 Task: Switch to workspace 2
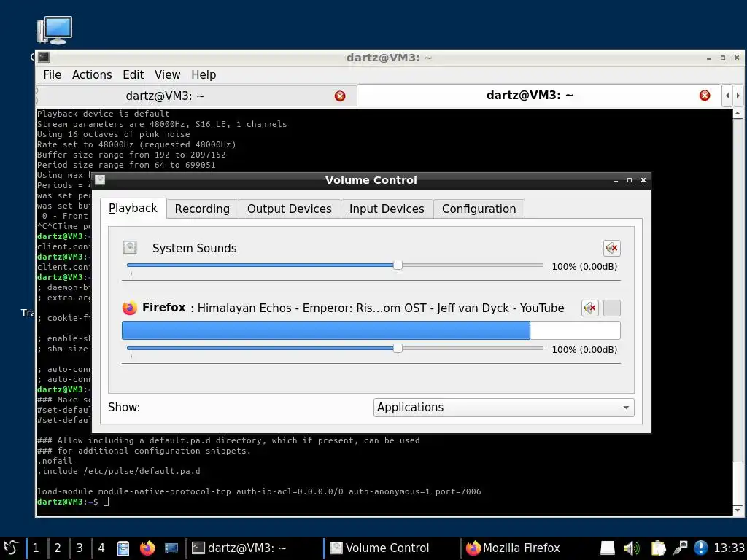click(x=58, y=548)
